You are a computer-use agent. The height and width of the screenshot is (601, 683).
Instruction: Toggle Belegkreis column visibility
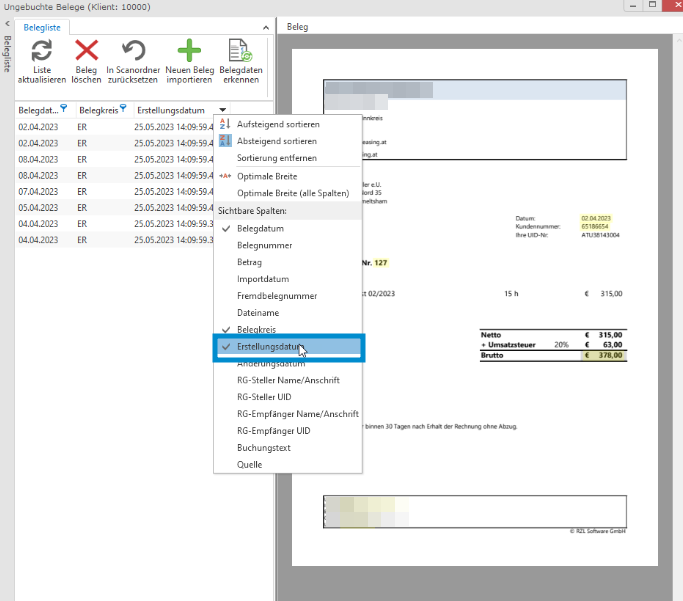[x=260, y=329]
